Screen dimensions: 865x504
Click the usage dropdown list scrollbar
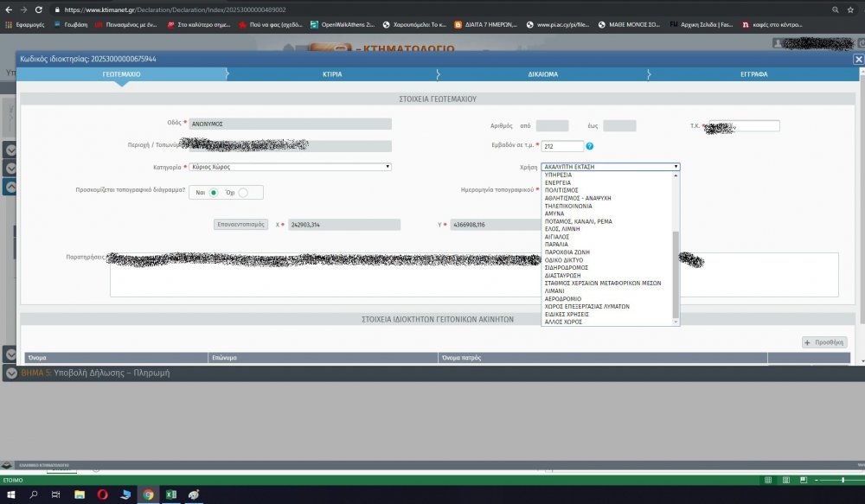676,272
